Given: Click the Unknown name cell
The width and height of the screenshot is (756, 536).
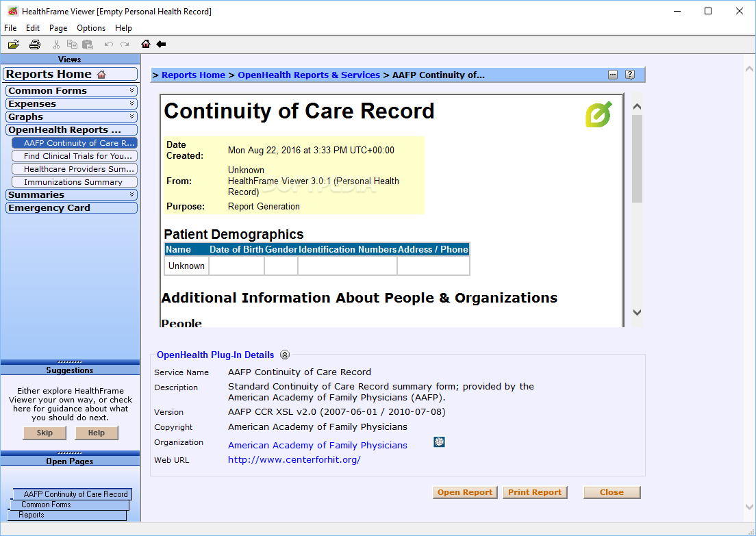Looking at the screenshot, I should click(186, 266).
